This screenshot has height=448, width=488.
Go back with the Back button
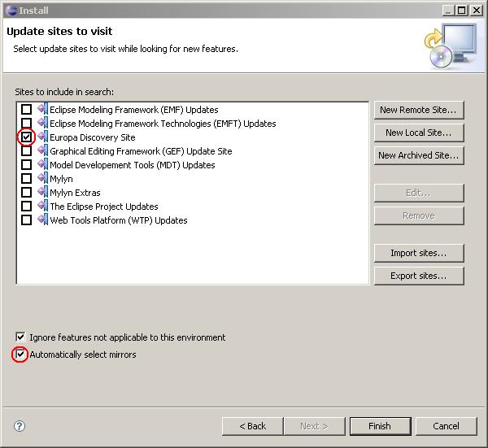coord(252,426)
